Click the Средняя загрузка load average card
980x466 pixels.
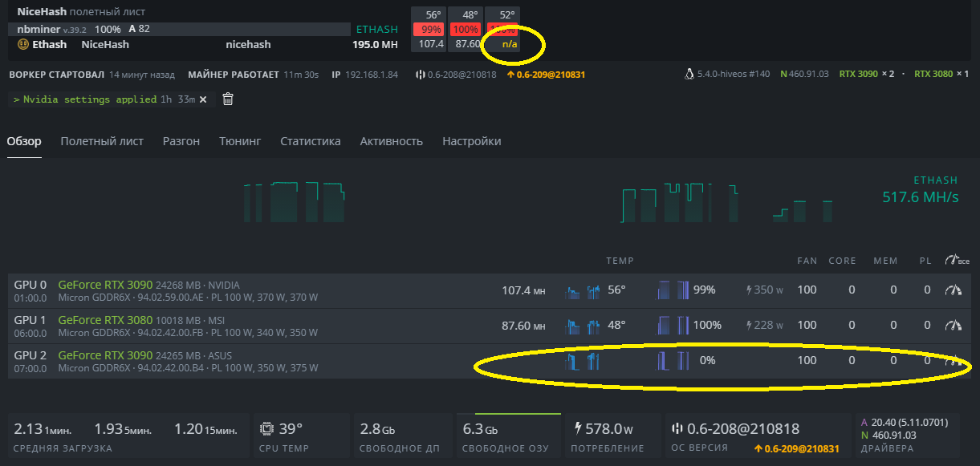128,436
